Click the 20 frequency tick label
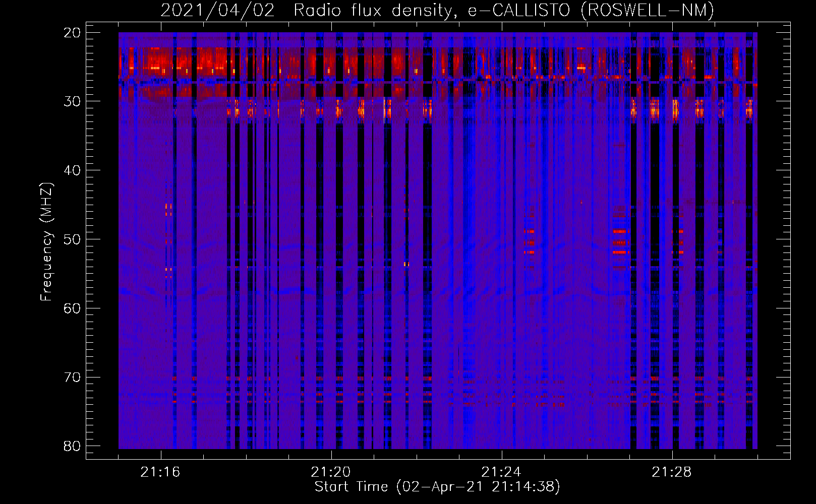Image resolution: width=816 pixels, height=504 pixels. [x=73, y=33]
